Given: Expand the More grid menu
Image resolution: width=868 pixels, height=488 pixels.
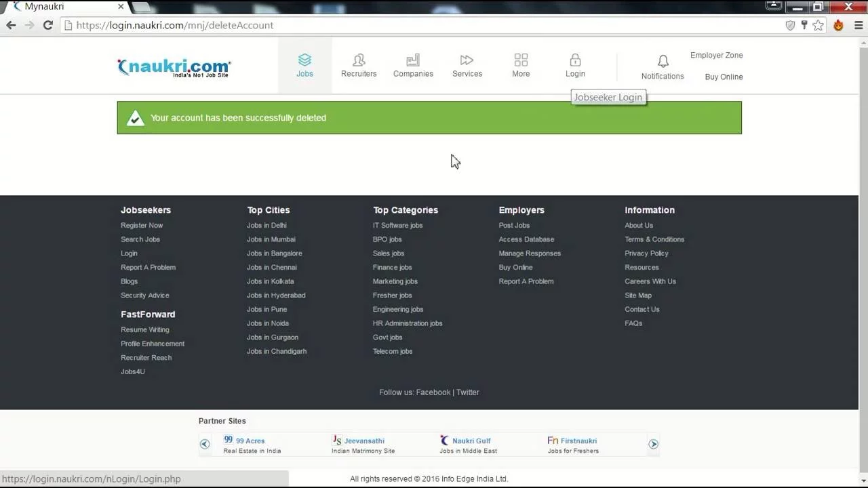Looking at the screenshot, I should tap(521, 60).
